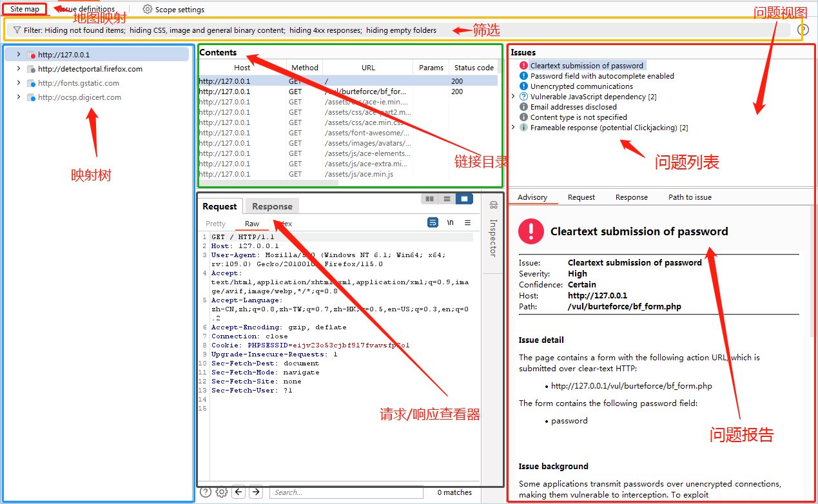The height and width of the screenshot is (504, 818).
Task: Click the red severity icon of Cleartext submission issue
Action: (525, 66)
